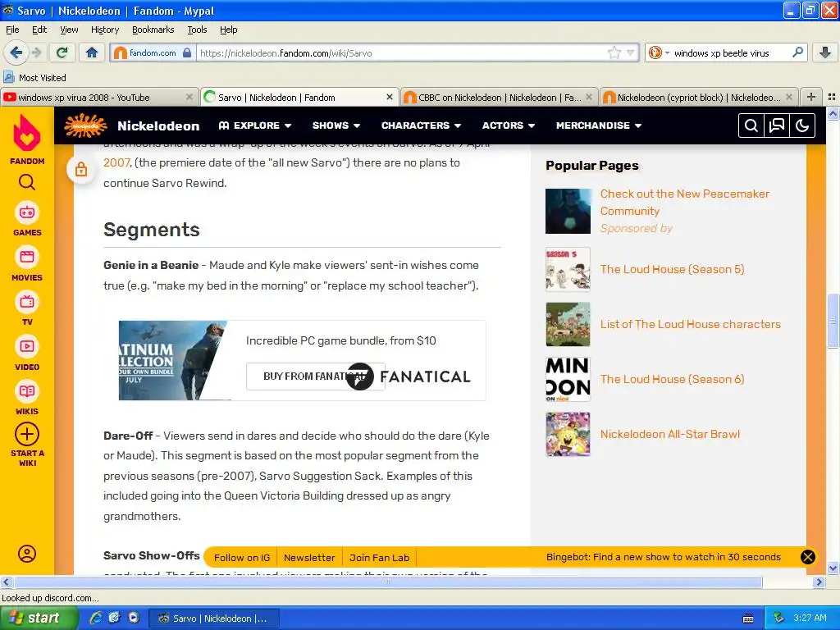Click the Follow on IG link
This screenshot has width=840, height=630.
[x=242, y=558]
